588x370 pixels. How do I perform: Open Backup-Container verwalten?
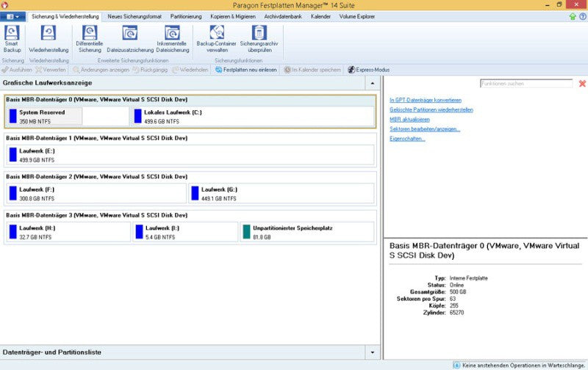(216, 38)
